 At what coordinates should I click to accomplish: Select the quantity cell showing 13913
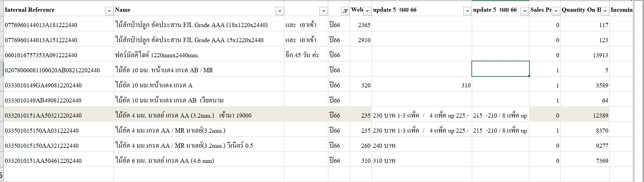(585, 55)
